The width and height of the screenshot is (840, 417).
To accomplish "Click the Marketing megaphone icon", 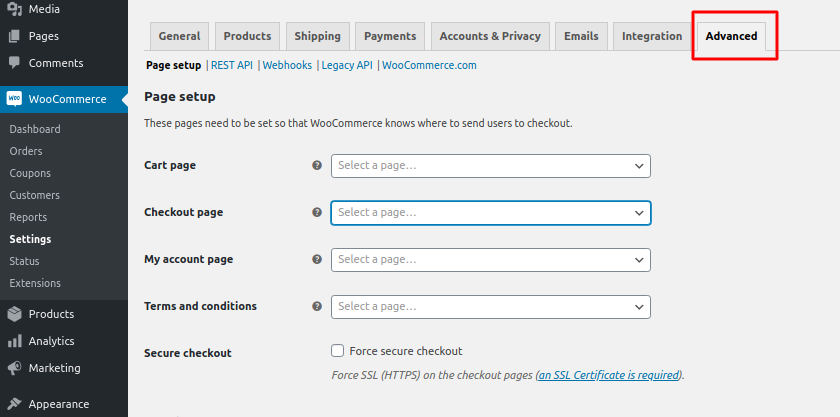I will pos(15,368).
